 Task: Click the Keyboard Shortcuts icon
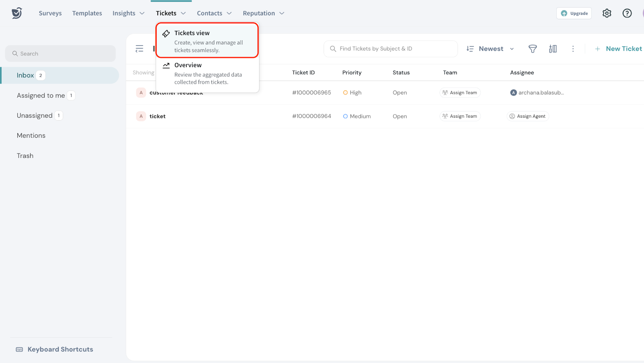[19, 349]
